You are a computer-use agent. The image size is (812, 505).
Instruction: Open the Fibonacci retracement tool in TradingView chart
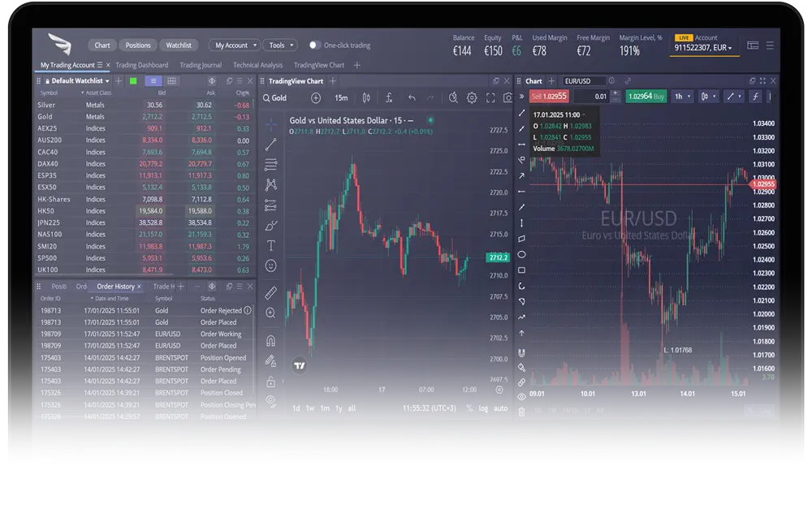pos(271,165)
